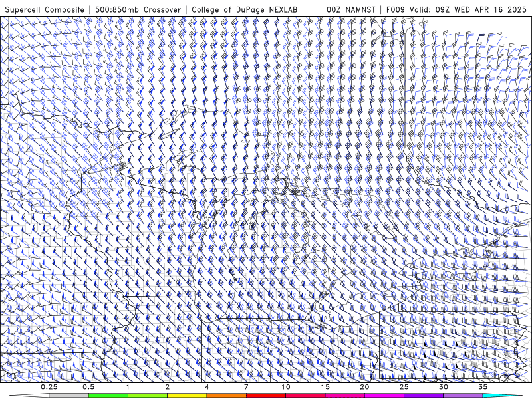This screenshot has width=532, height=399.
Task: Click the 0.5 legend value
Action: pyautogui.click(x=88, y=387)
